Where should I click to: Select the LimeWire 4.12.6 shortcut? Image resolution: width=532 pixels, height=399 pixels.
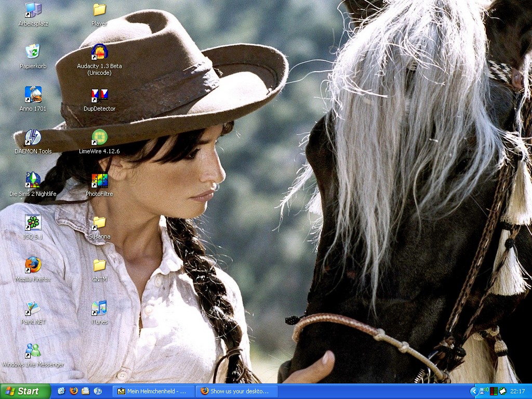click(x=99, y=137)
